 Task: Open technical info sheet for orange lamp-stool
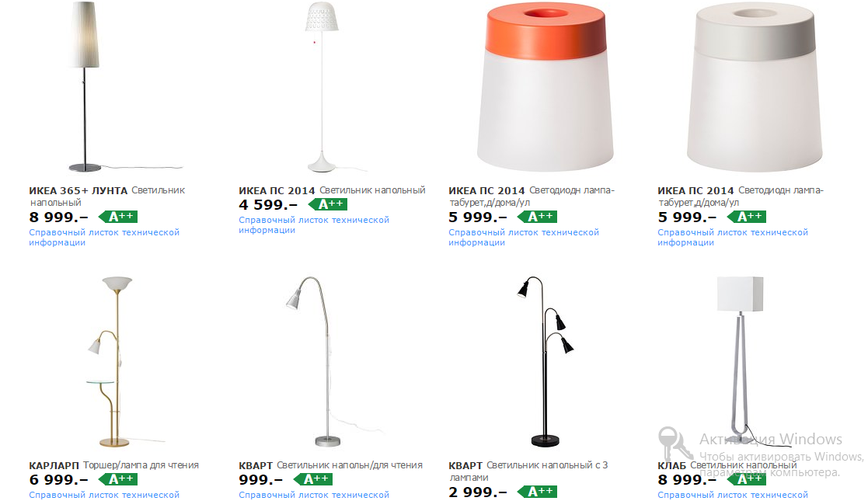point(524,237)
